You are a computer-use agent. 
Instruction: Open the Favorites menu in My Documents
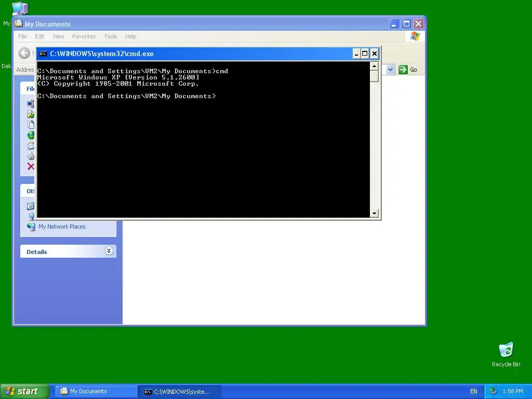coord(84,36)
